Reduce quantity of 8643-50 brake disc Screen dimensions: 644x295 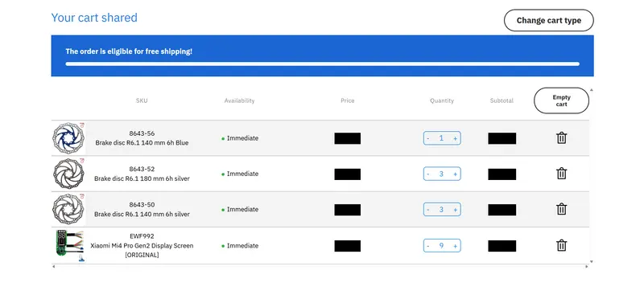428,210
